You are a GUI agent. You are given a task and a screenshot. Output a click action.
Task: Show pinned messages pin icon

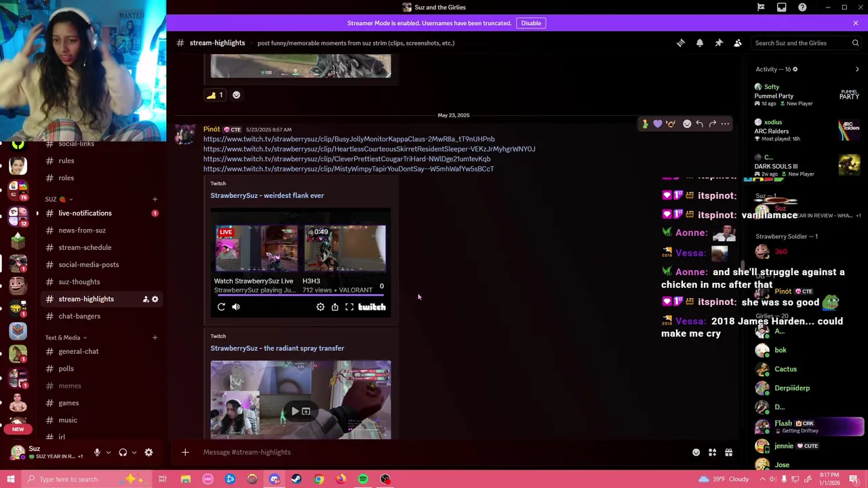[x=719, y=43]
